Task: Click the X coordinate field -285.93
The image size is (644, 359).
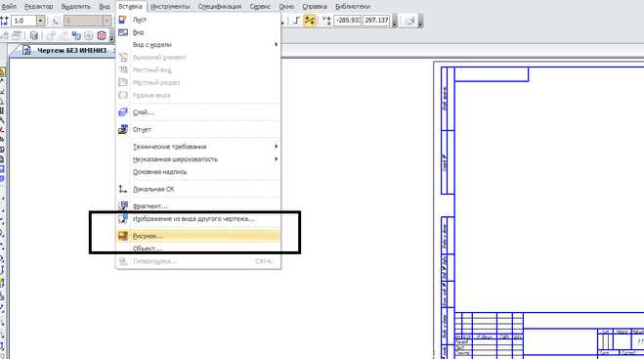Action: [348, 21]
